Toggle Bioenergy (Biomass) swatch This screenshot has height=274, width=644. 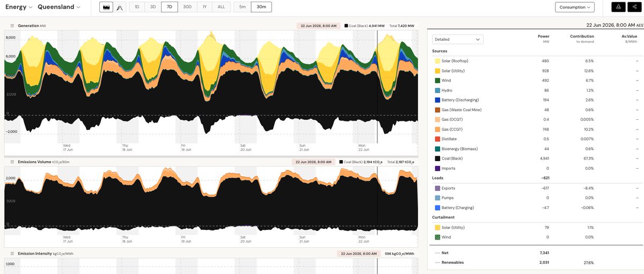tap(437, 149)
